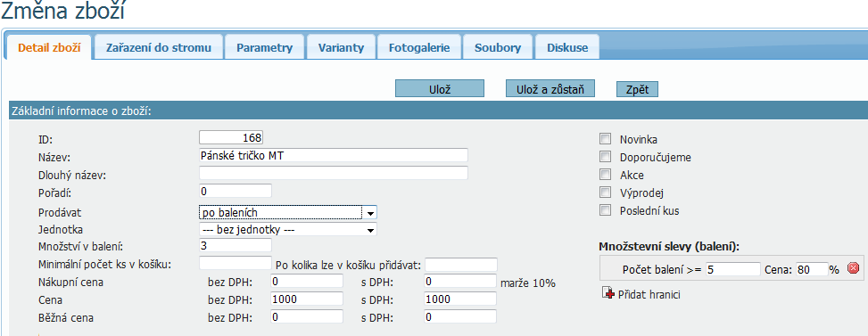Viewport: 868px width, 336px height.
Task: Expand the Jednotka dropdown list
Action: pos(288,229)
